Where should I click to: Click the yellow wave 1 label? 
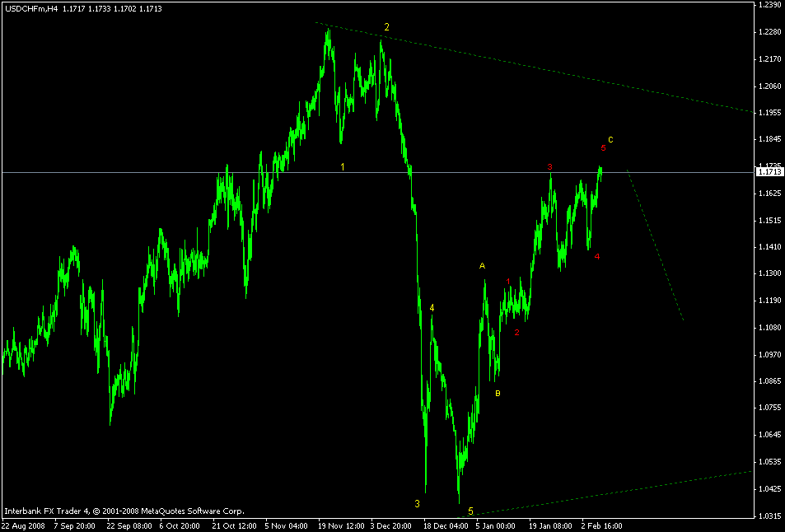pyautogui.click(x=344, y=166)
